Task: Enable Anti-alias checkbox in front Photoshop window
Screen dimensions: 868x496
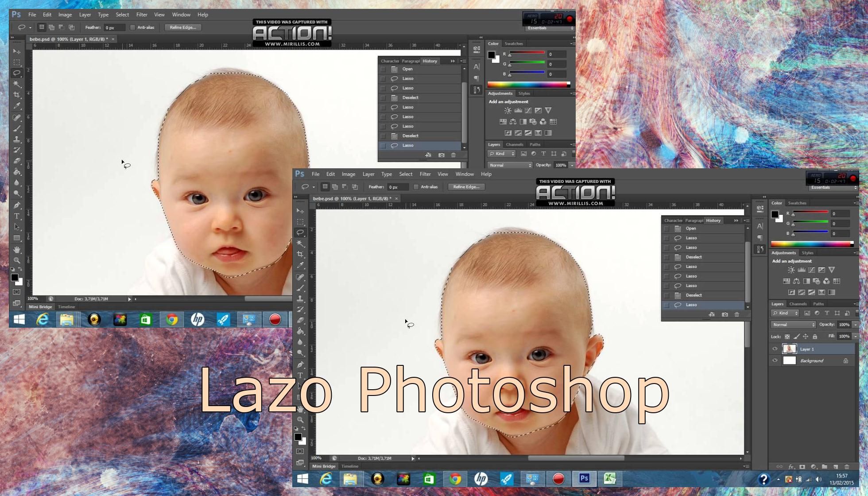Action: pos(416,187)
